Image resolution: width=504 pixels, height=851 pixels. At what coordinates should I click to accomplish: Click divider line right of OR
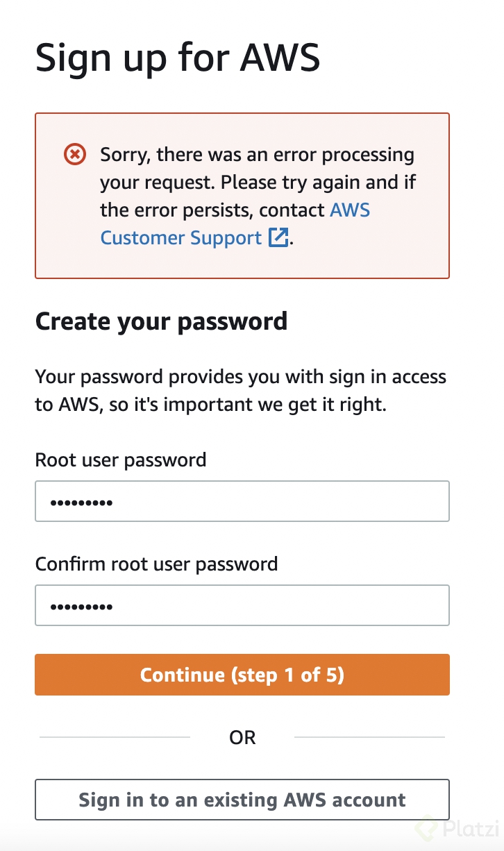point(369,737)
